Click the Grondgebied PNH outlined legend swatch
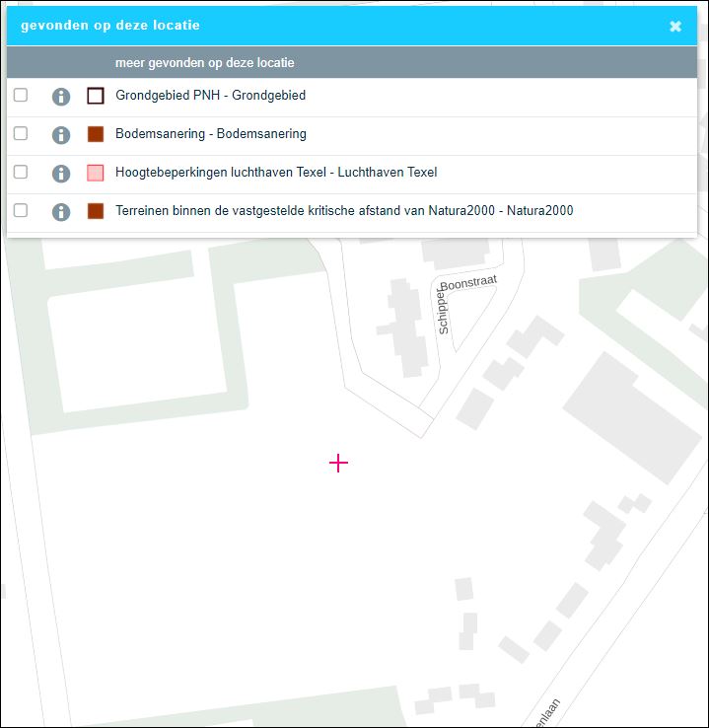Image resolution: width=709 pixels, height=728 pixels. 96,96
